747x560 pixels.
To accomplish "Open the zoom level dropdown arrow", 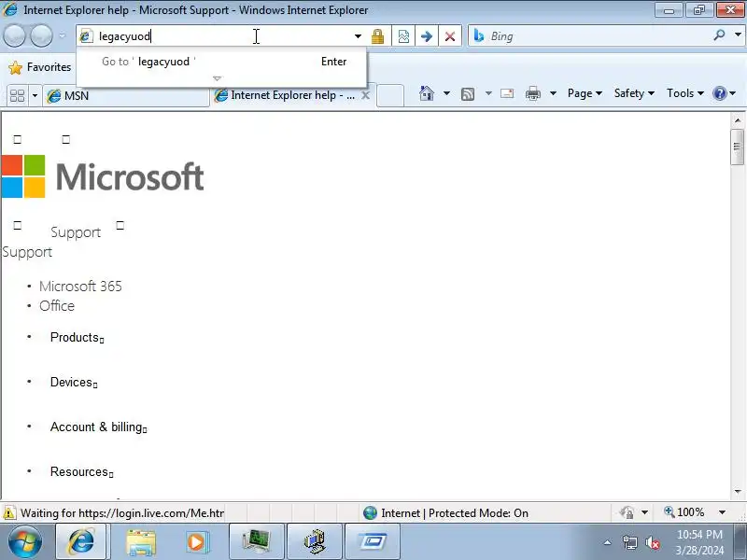I will pos(722,512).
